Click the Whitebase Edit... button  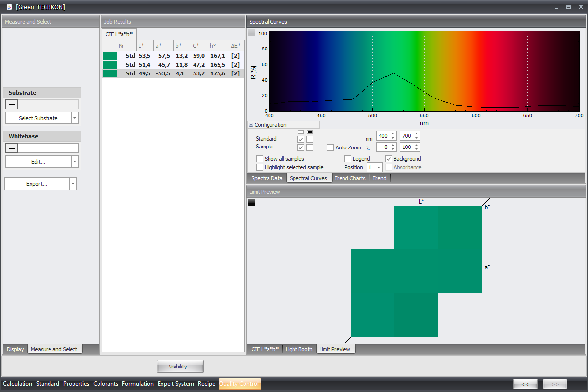[38, 162]
